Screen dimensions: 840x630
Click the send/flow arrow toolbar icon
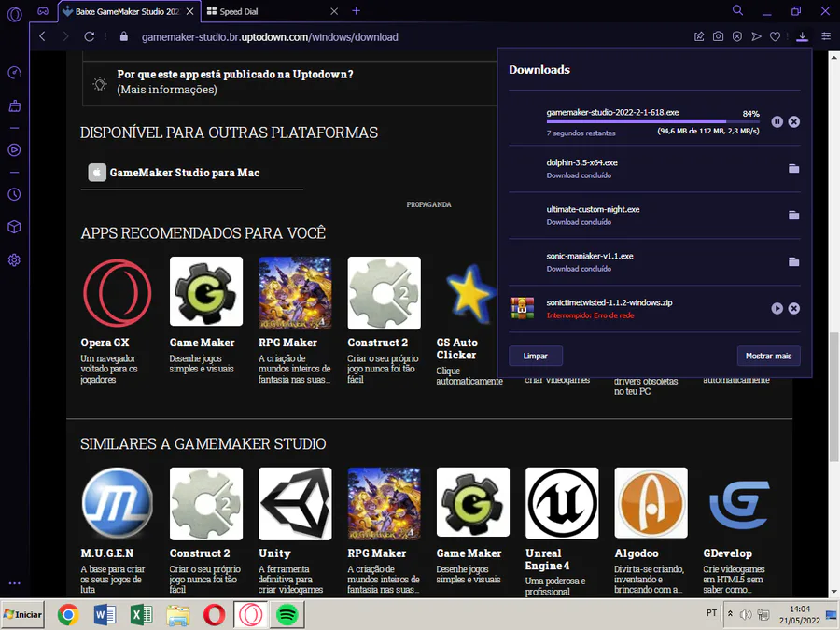[x=756, y=36]
